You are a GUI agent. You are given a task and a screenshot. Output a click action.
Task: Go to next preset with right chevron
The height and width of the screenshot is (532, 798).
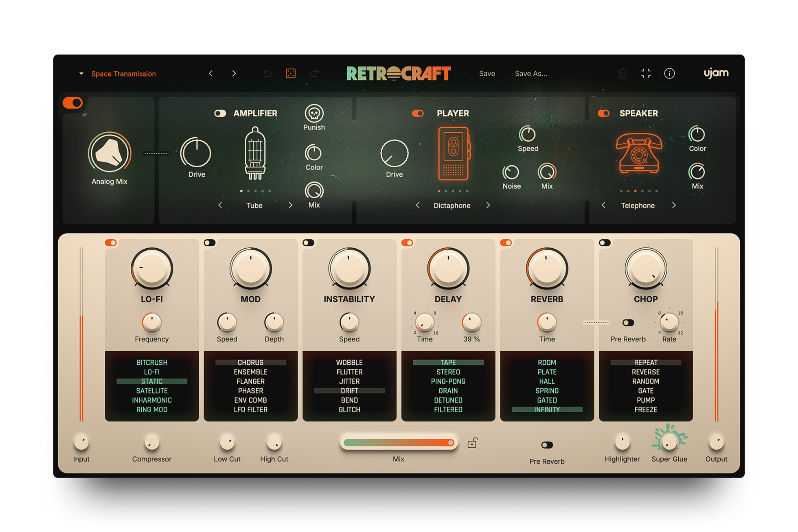pyautogui.click(x=234, y=73)
